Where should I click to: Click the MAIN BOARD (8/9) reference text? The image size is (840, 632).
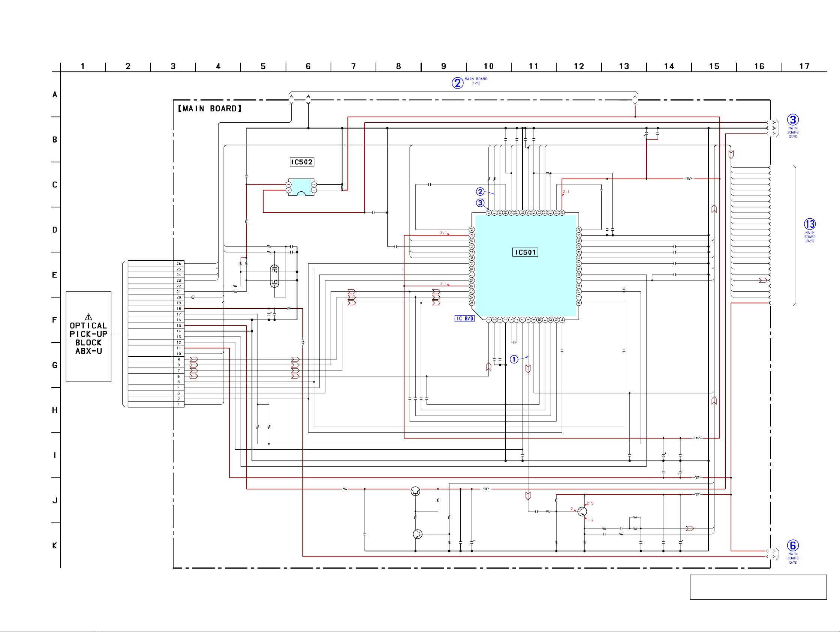click(x=810, y=236)
